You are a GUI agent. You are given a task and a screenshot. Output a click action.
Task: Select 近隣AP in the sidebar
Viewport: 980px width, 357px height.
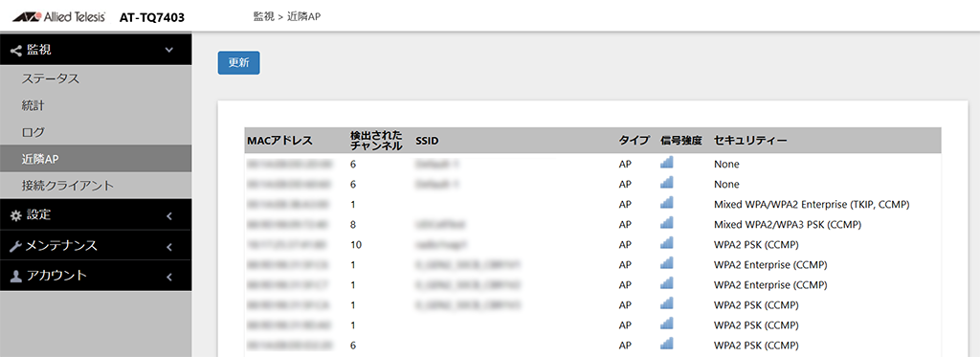[96, 159]
